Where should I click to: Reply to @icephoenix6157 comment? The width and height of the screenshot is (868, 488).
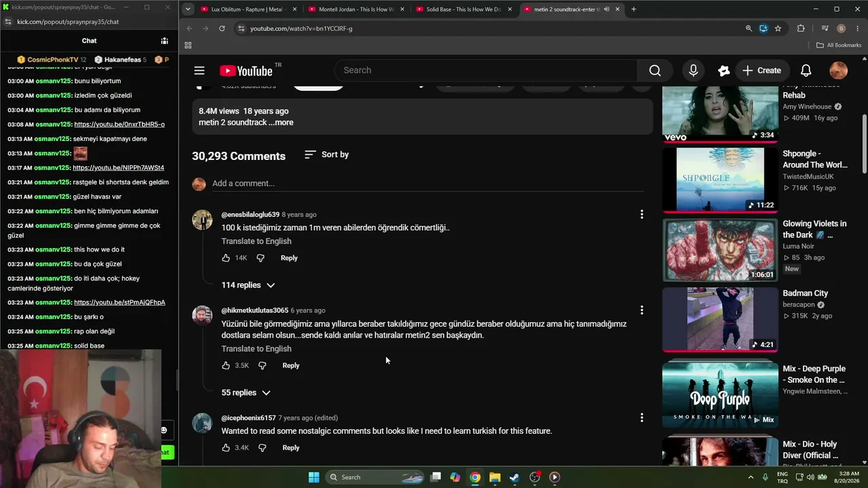click(291, 448)
